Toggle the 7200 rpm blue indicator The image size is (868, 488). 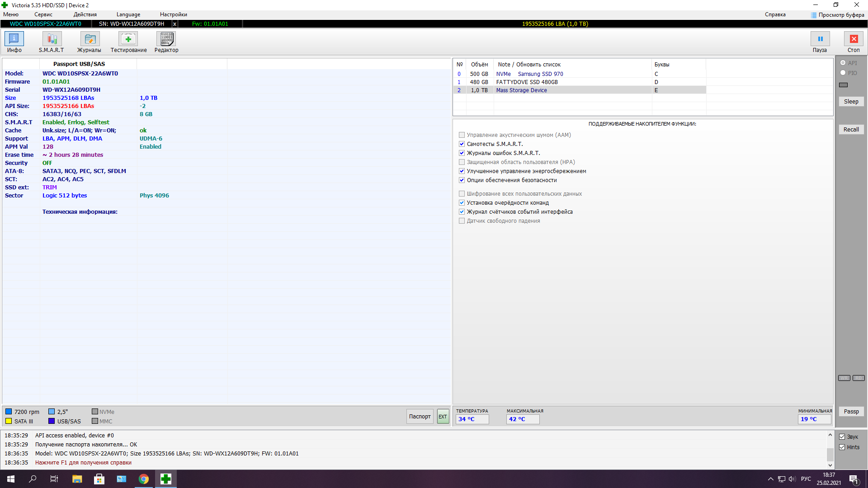point(9,412)
